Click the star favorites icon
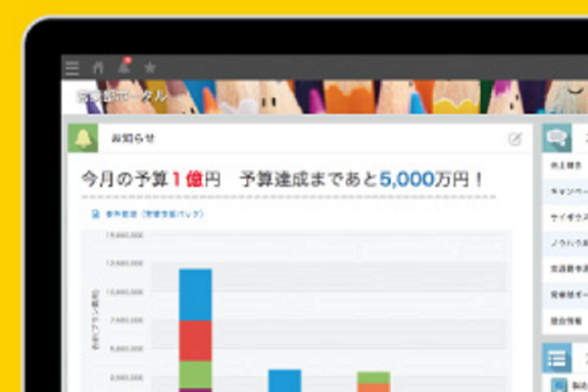Screen dimensions: 588x392 click(150, 68)
